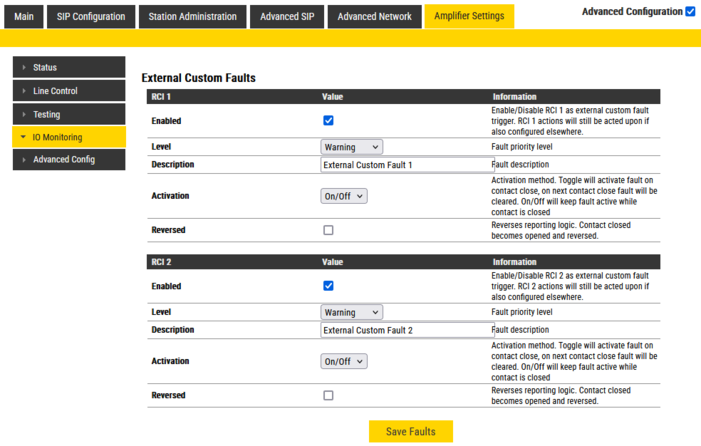Enable RCI 1 Reversed checkbox

328,230
